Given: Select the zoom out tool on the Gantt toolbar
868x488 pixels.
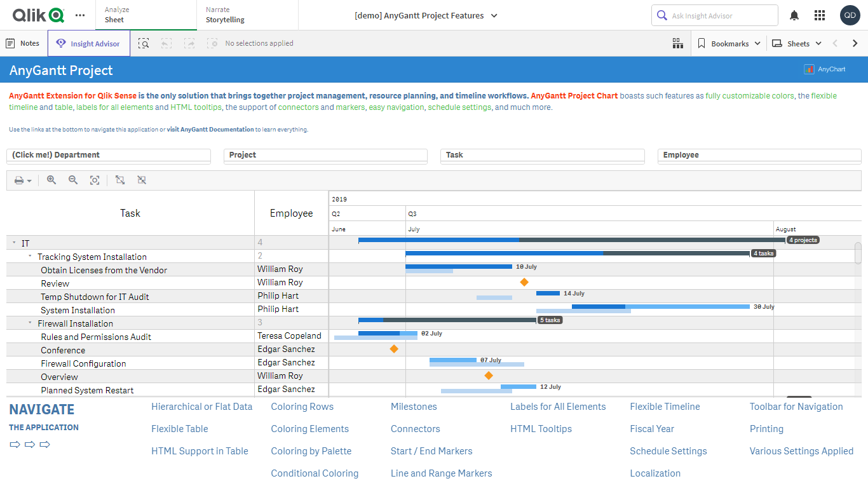Looking at the screenshot, I should [73, 180].
